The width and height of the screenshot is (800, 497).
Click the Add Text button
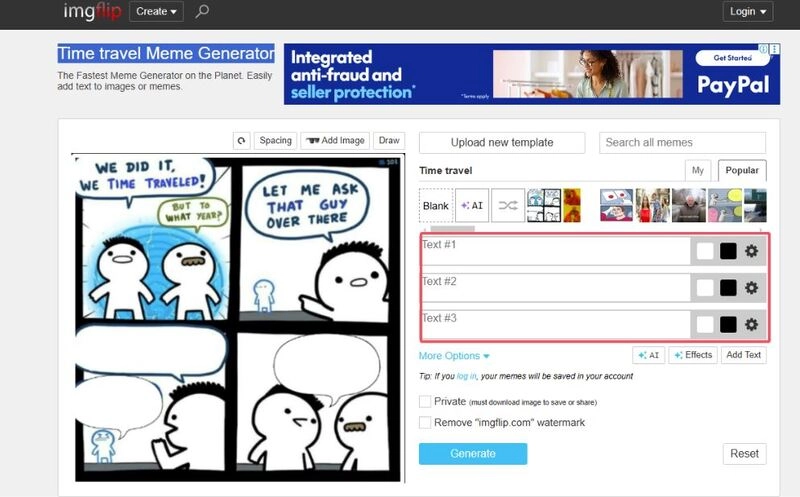click(743, 355)
